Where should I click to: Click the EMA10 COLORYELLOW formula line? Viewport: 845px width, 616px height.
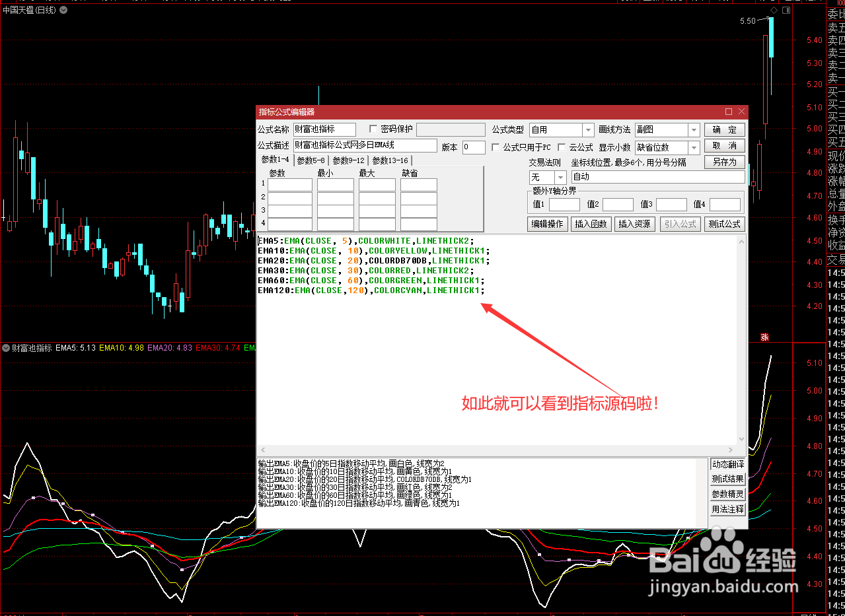click(374, 251)
